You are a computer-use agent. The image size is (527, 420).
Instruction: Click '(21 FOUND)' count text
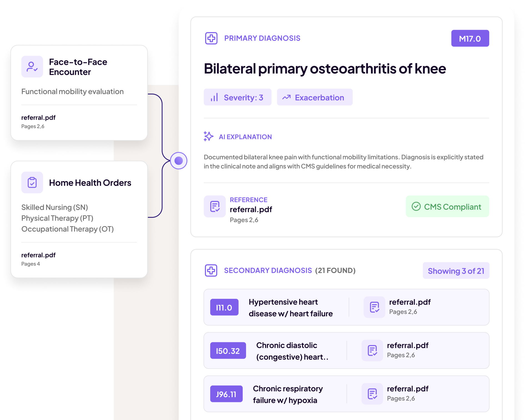click(x=335, y=271)
